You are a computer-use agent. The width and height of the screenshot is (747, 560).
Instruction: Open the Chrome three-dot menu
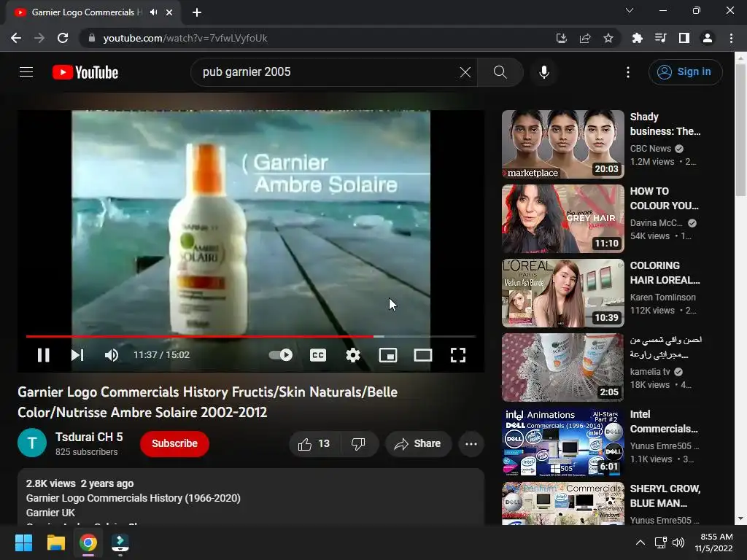coord(731,38)
